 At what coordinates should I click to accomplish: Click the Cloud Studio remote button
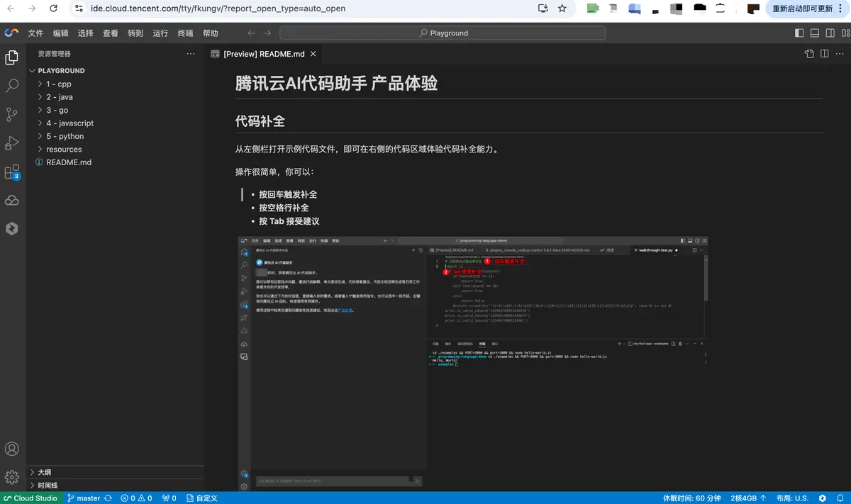point(31,498)
